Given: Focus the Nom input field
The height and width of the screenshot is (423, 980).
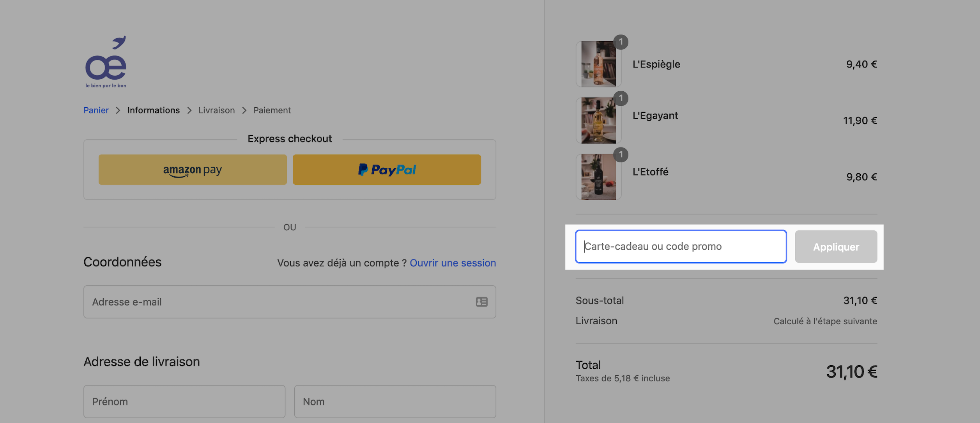Looking at the screenshot, I should click(395, 402).
